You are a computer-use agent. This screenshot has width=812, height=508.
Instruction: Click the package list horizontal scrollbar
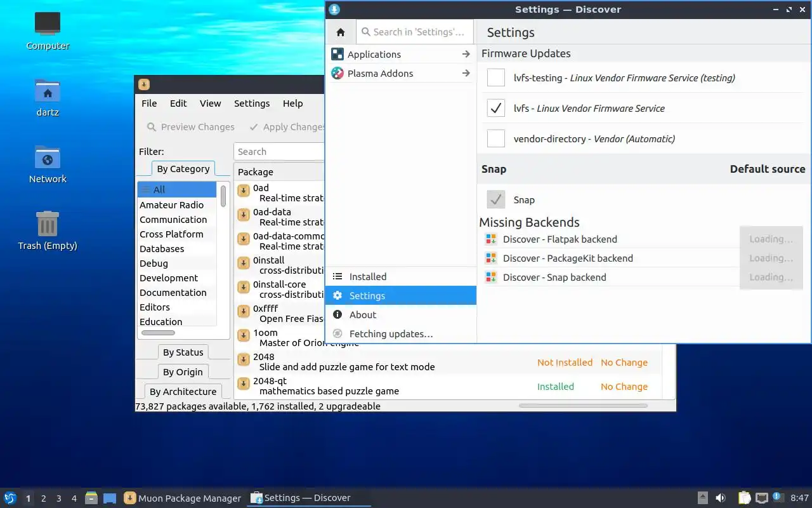pos(583,405)
